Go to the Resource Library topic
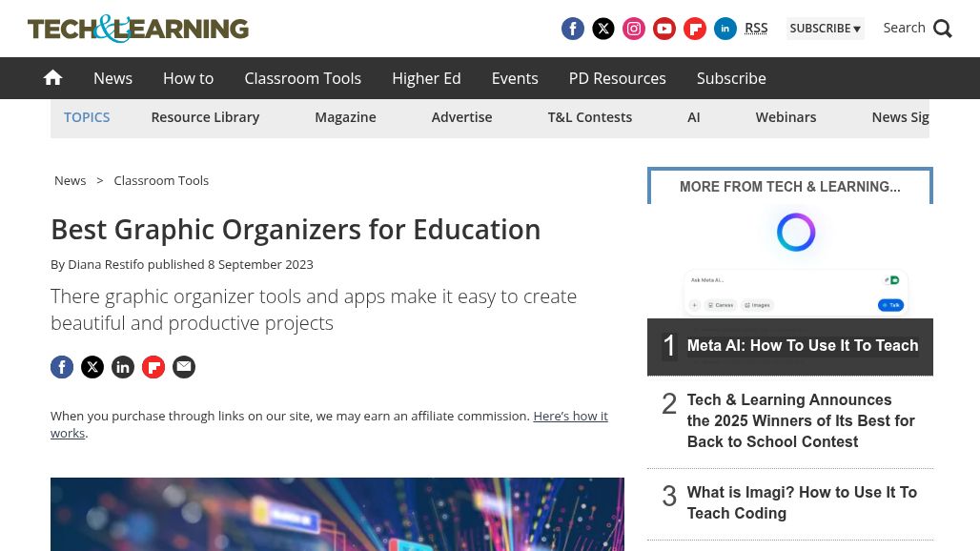 (205, 117)
